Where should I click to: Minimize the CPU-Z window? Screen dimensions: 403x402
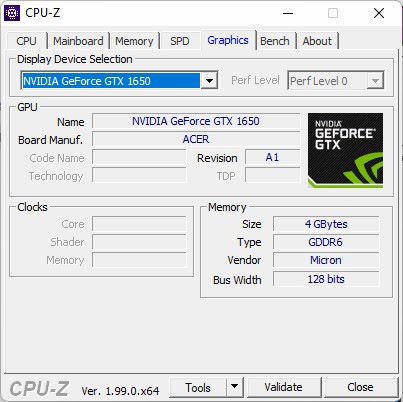pos(288,13)
